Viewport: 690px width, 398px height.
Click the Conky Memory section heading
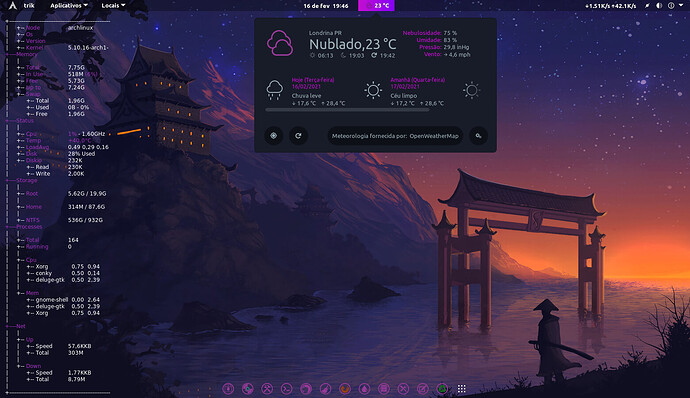pos(26,54)
